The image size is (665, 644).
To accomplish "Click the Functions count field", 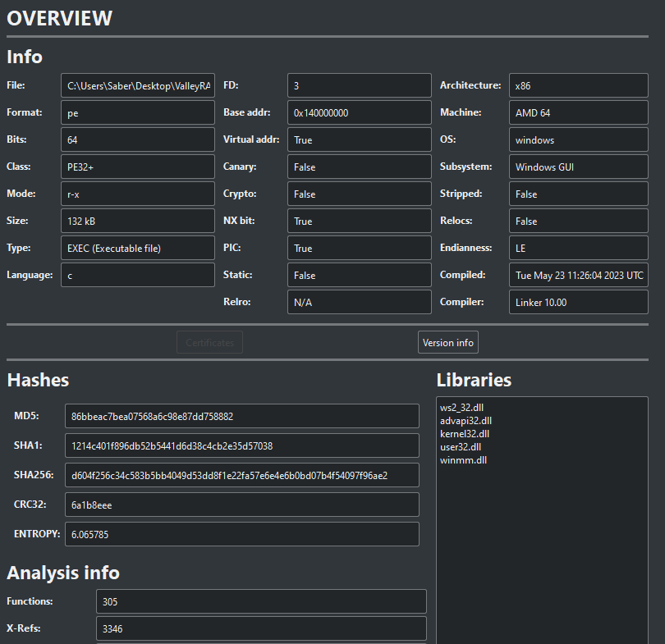I will tap(261, 601).
